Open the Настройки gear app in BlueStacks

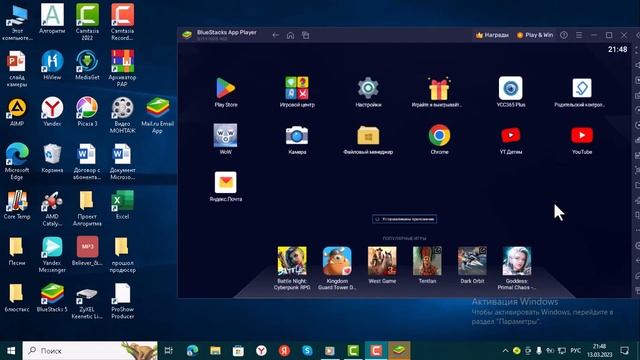(x=368, y=88)
